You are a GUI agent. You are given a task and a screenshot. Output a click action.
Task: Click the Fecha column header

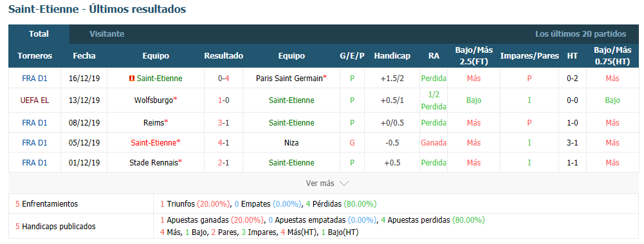[x=84, y=56]
